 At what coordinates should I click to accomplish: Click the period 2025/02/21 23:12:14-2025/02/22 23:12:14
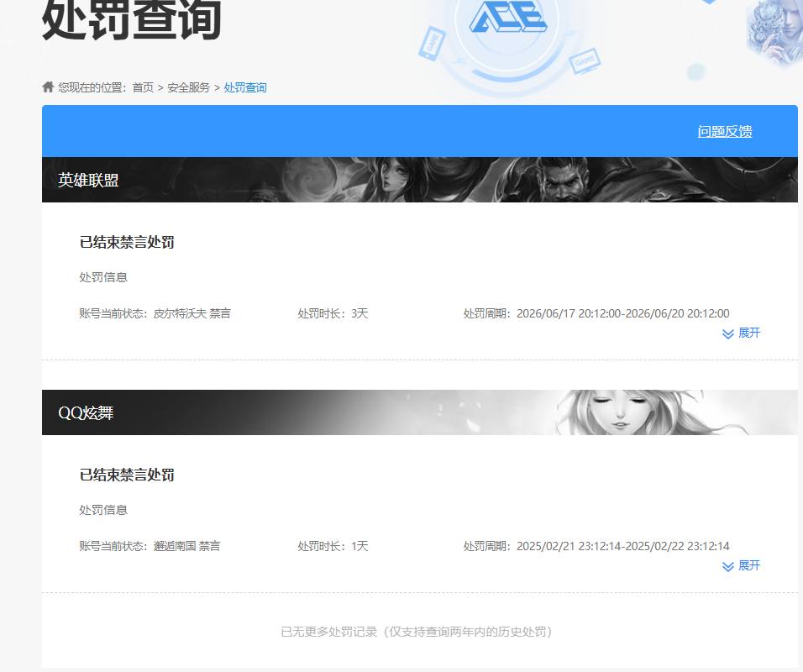(622, 546)
